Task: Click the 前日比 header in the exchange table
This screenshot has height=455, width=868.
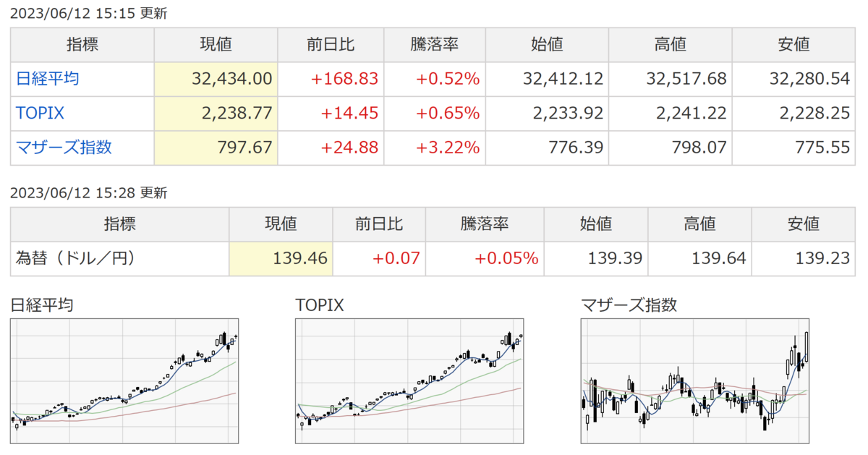Action: (x=378, y=224)
